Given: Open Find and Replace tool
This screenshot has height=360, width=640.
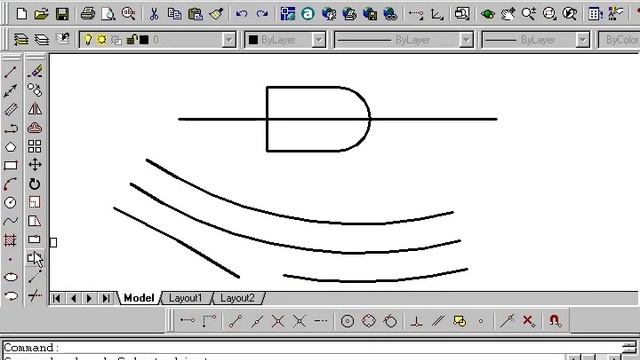Looking at the screenshot, I should pyautogui.click(x=128, y=14).
